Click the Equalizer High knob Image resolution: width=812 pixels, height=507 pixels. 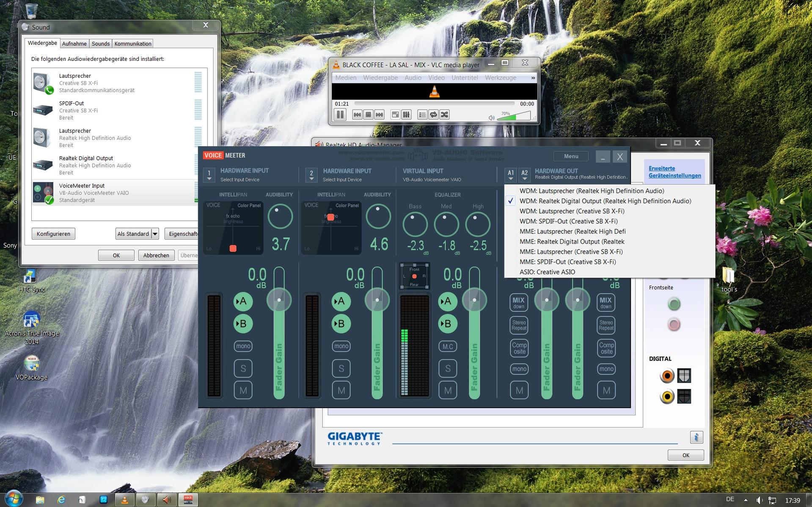tap(478, 224)
